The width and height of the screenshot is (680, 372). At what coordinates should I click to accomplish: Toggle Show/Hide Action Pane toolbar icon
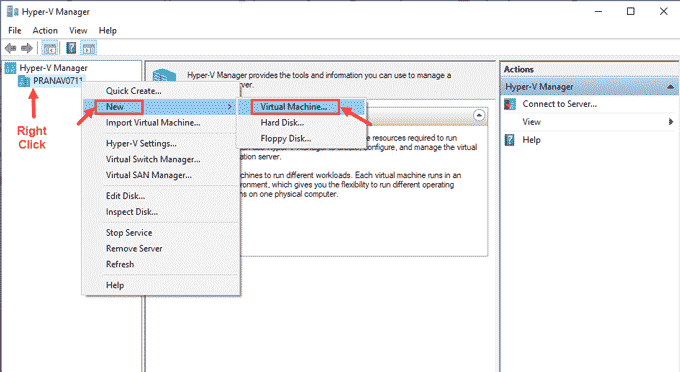coord(89,49)
